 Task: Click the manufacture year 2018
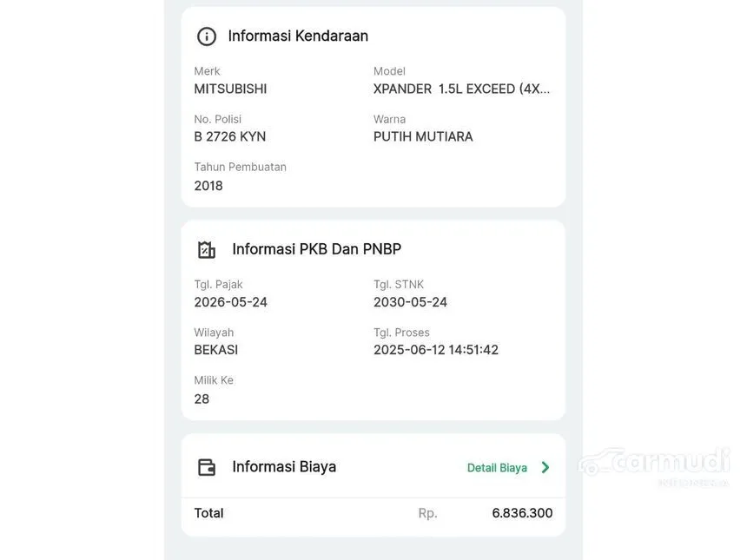coord(208,186)
